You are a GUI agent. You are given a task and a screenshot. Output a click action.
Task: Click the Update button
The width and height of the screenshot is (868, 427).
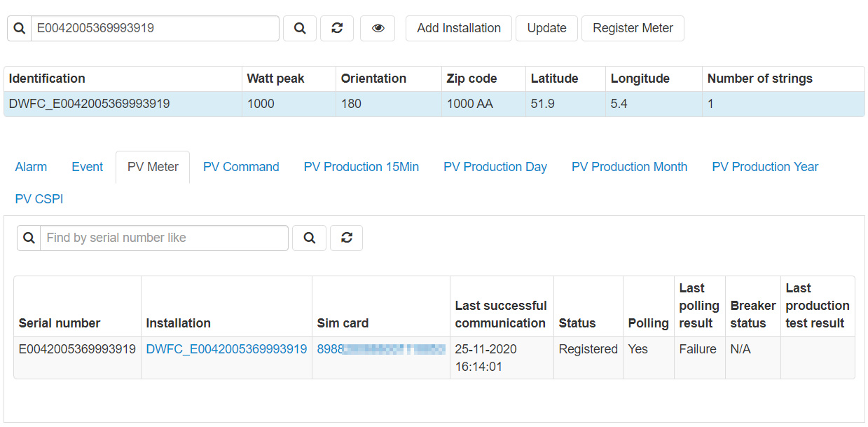(546, 28)
